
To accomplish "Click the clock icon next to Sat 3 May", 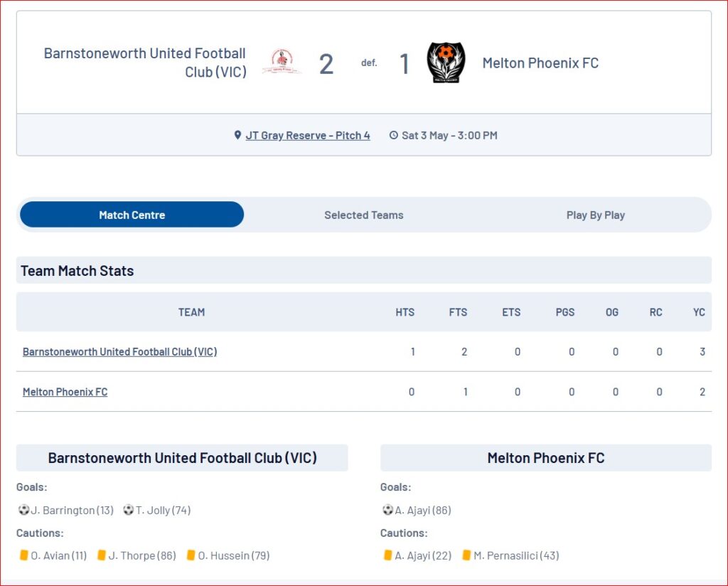I will (x=394, y=135).
